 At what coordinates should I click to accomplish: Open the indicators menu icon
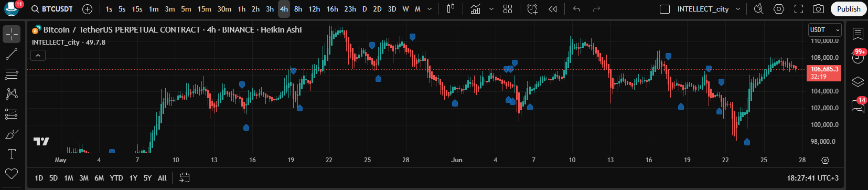pyautogui.click(x=475, y=9)
